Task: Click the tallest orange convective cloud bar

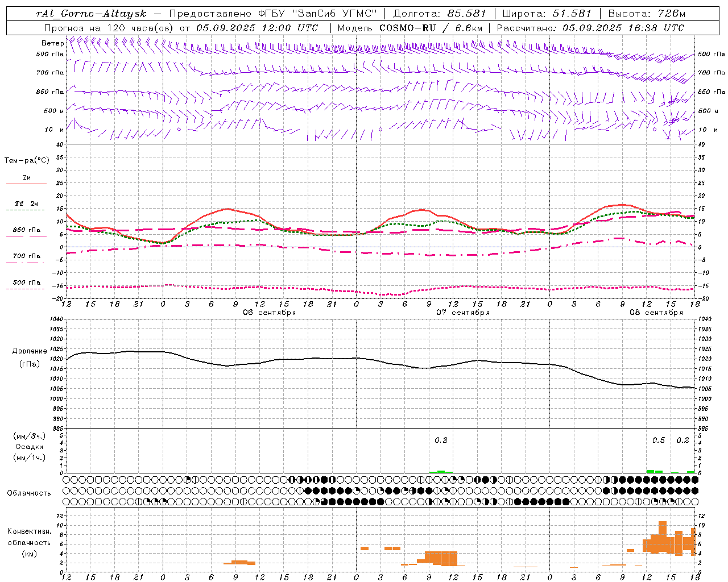Action: coord(663,538)
